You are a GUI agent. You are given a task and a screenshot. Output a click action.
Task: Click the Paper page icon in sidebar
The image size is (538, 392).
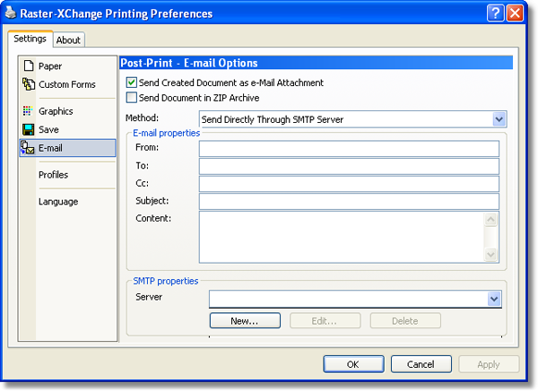(29, 65)
